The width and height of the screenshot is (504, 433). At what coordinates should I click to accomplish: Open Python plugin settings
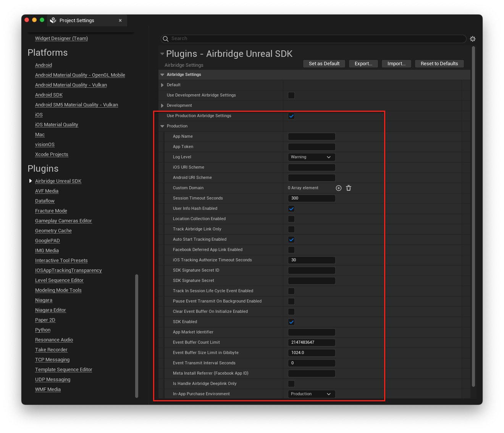(43, 330)
